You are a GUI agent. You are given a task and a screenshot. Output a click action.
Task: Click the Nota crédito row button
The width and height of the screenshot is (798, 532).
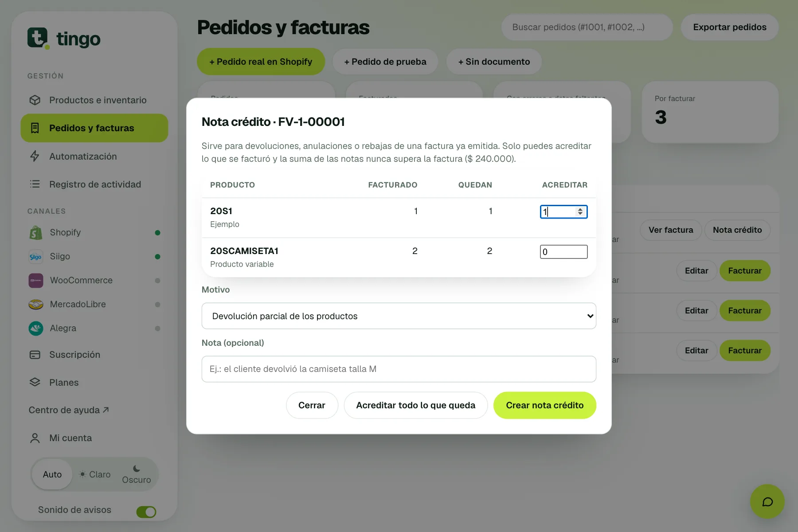[x=737, y=230]
